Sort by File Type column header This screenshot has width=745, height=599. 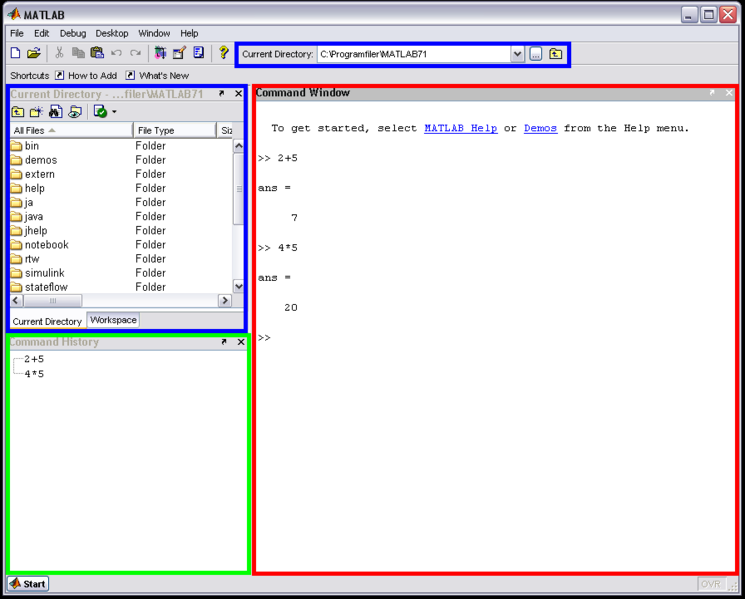click(175, 130)
